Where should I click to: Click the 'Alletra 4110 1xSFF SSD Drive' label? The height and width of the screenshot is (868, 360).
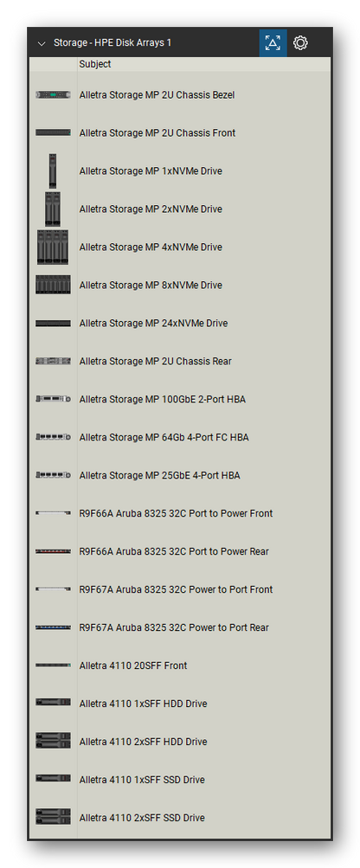coord(142,780)
